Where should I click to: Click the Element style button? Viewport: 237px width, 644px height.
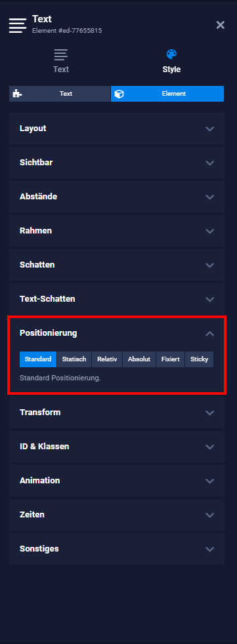point(167,94)
